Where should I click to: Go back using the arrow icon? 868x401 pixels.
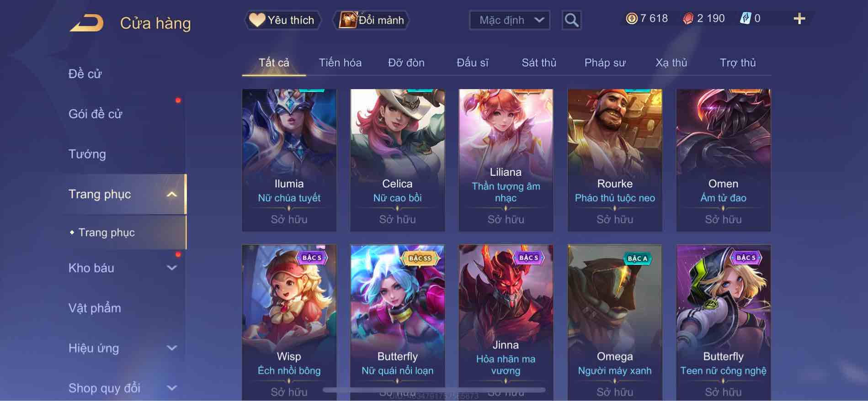click(x=87, y=23)
